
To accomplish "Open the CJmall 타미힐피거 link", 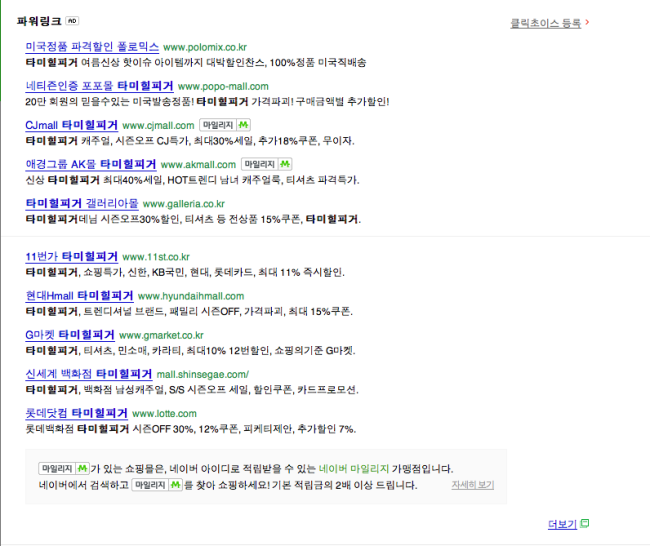I will coord(71,125).
